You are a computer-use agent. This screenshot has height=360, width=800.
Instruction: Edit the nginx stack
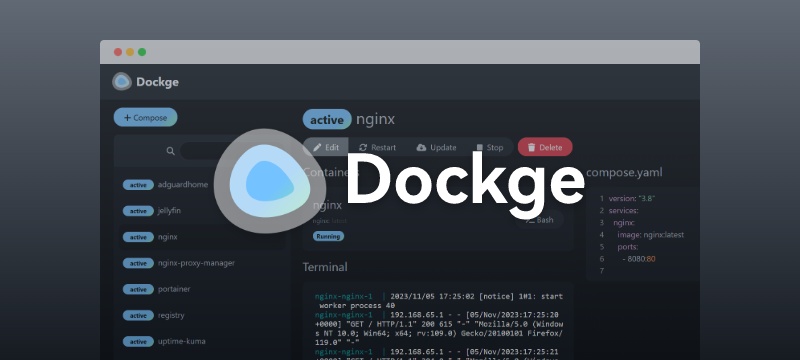click(x=326, y=147)
